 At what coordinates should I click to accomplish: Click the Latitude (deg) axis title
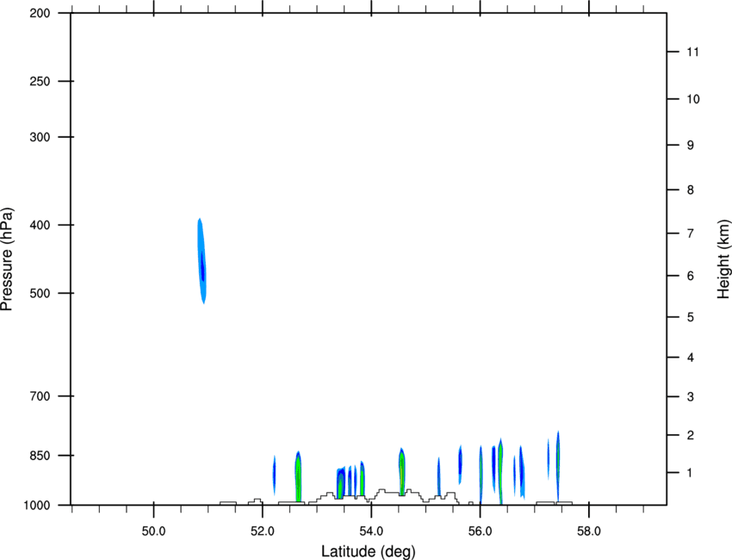tap(369, 551)
